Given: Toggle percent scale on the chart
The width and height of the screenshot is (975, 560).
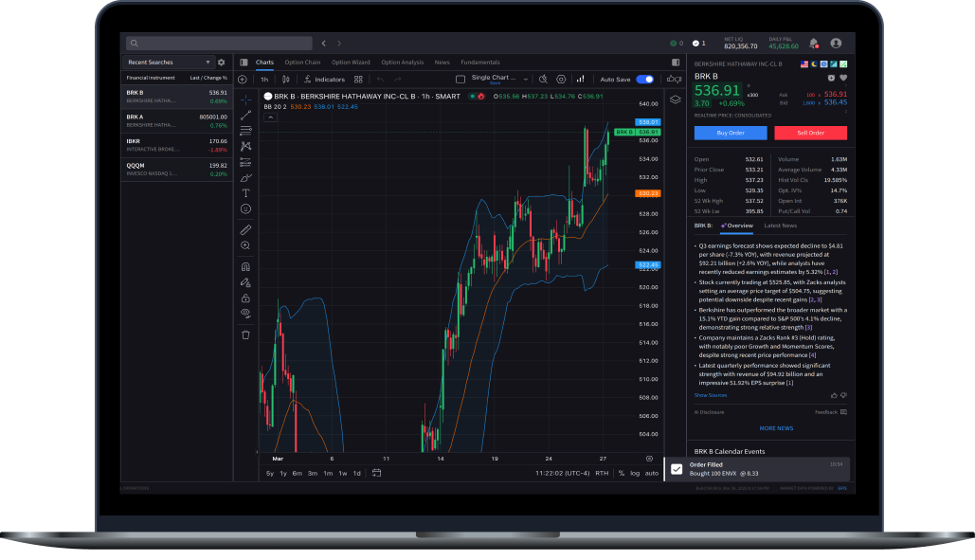Looking at the screenshot, I should 622,473.
